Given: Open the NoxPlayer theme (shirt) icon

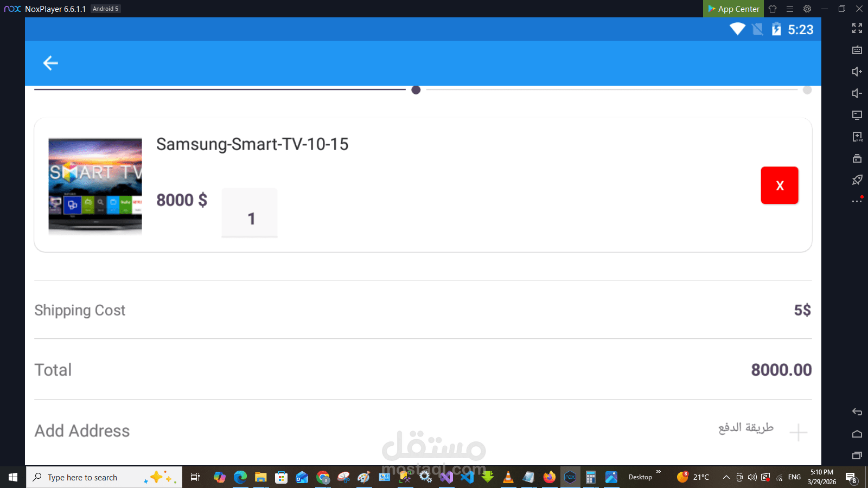Looking at the screenshot, I should (x=773, y=9).
